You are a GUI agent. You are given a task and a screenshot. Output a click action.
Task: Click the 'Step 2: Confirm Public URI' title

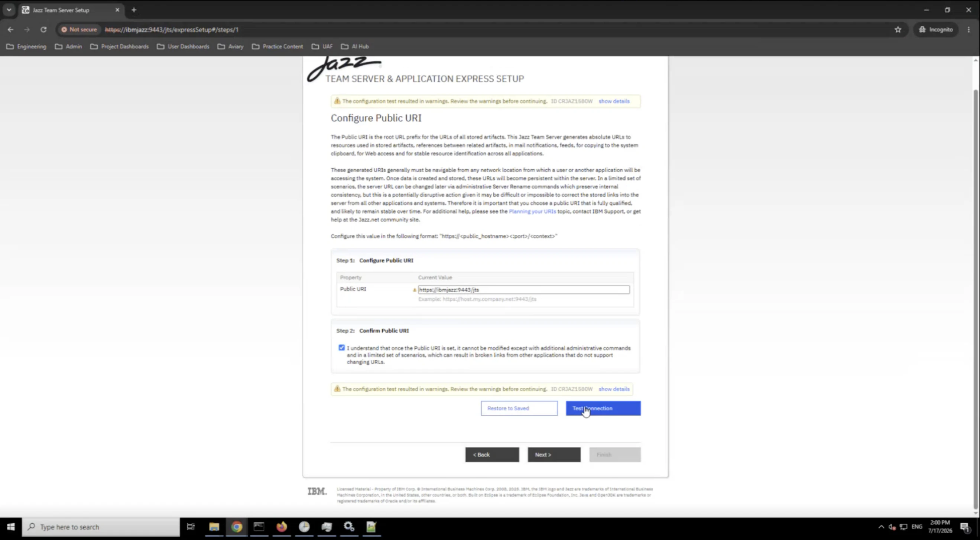[x=373, y=331]
